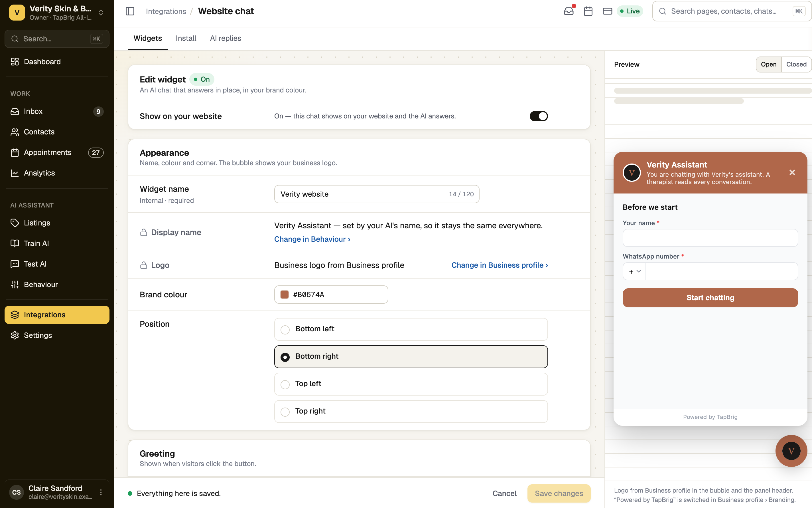Follow the Change in Business profile link
The width and height of the screenshot is (812, 508).
pos(500,265)
